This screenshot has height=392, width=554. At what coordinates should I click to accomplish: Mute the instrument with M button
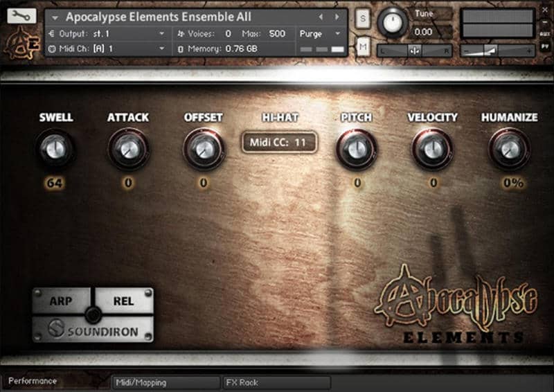click(x=363, y=46)
